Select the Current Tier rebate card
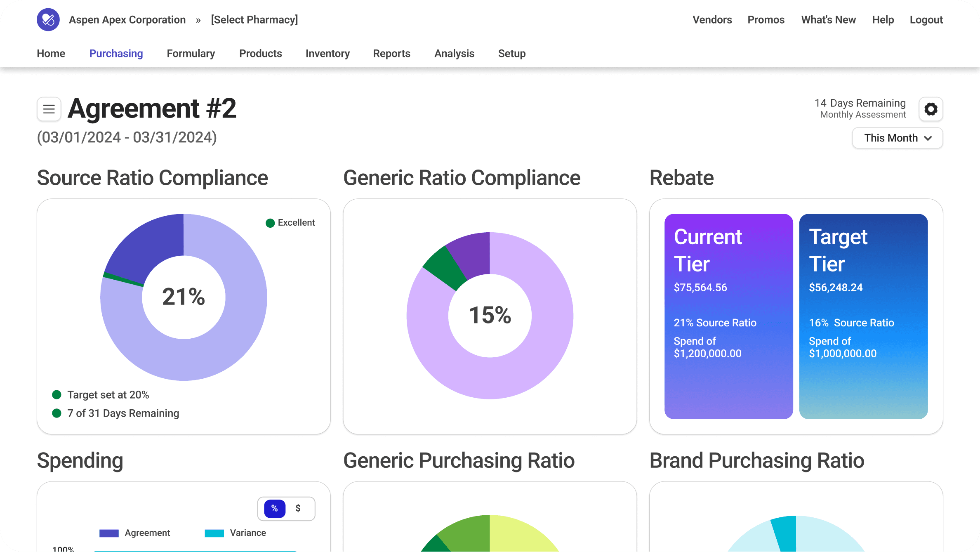980x552 pixels. coord(728,316)
